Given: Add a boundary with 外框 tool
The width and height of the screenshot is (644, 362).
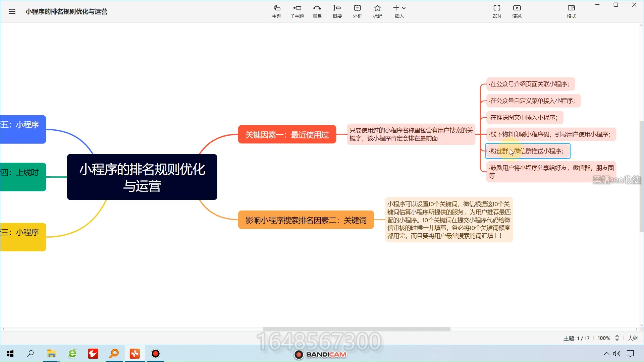Looking at the screenshot, I should coord(357,11).
